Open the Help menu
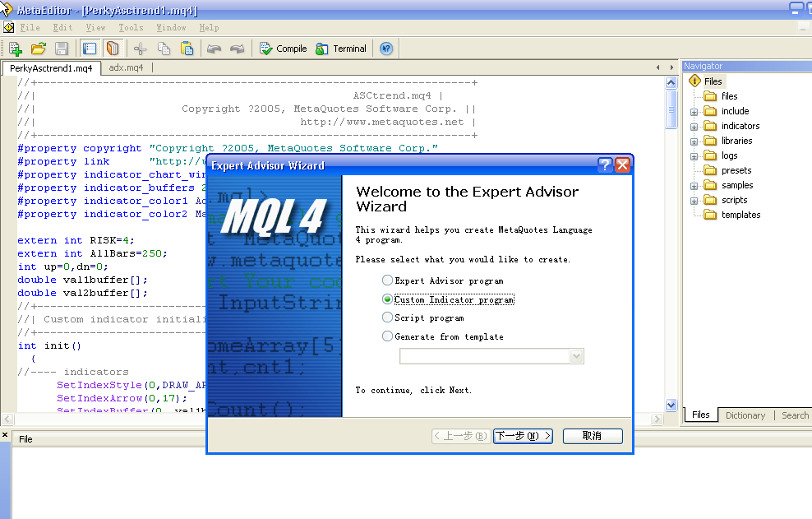 [x=210, y=27]
